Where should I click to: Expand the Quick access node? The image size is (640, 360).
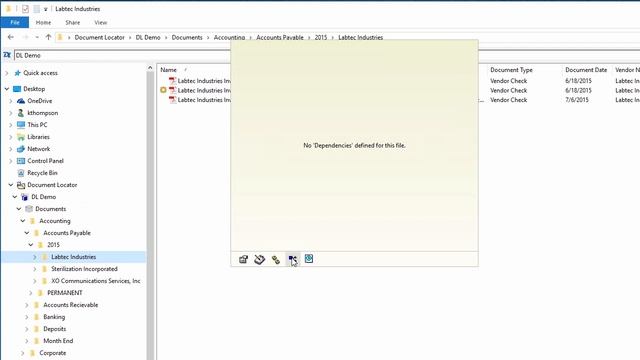7,73
